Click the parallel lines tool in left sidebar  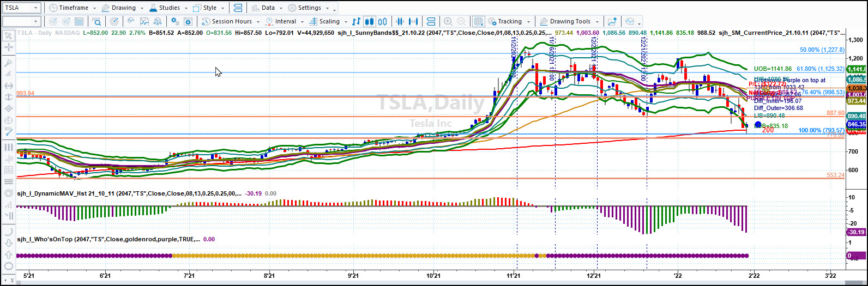tap(9, 108)
